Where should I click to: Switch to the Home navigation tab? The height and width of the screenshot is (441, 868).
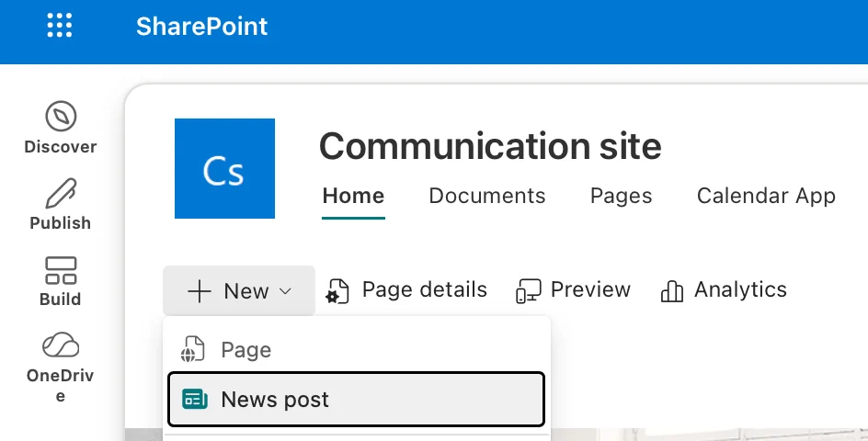[x=353, y=196]
